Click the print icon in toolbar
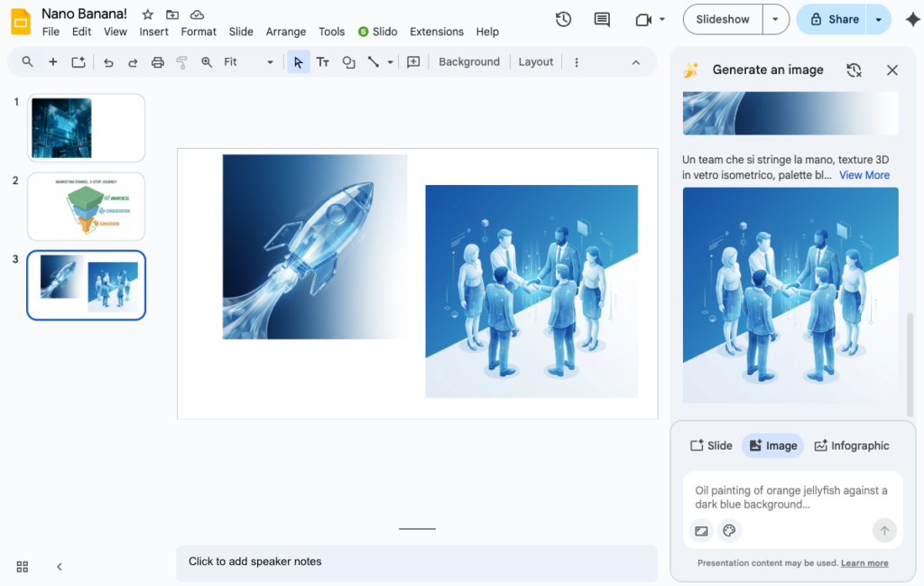 (x=158, y=62)
